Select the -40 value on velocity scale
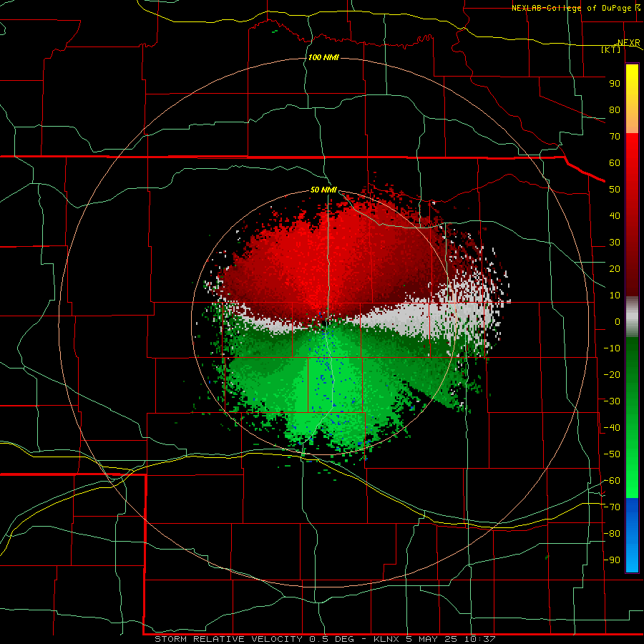 pos(612,428)
